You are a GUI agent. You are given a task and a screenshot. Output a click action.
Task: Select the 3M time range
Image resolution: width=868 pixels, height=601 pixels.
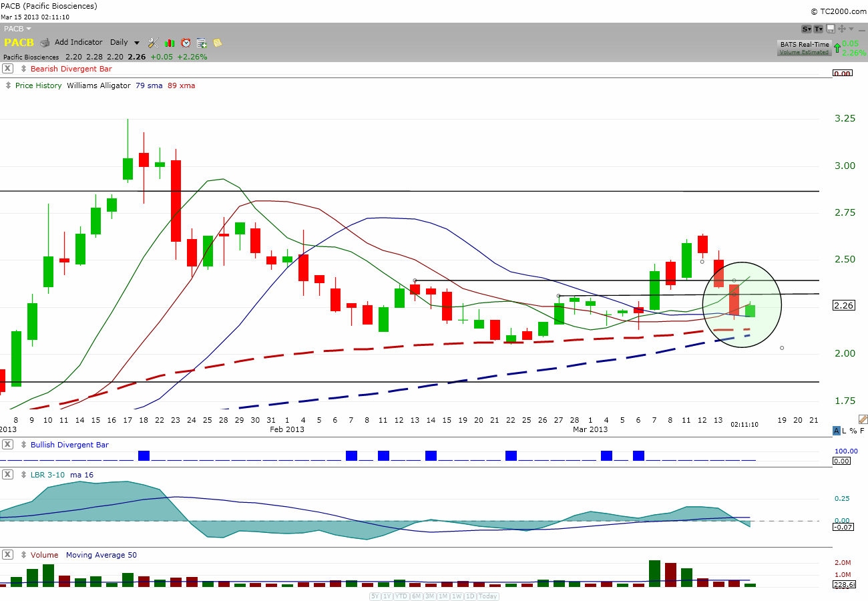tap(429, 596)
